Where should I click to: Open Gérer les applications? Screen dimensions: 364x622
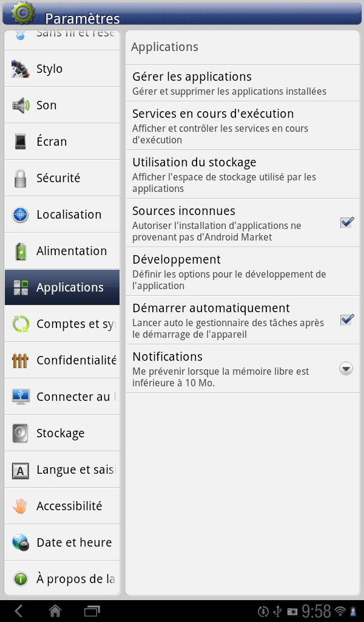tap(243, 83)
